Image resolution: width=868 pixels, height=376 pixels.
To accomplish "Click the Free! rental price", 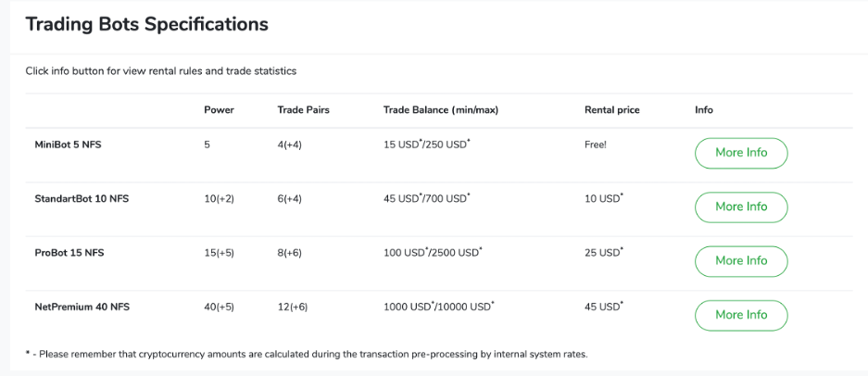I will (596, 145).
